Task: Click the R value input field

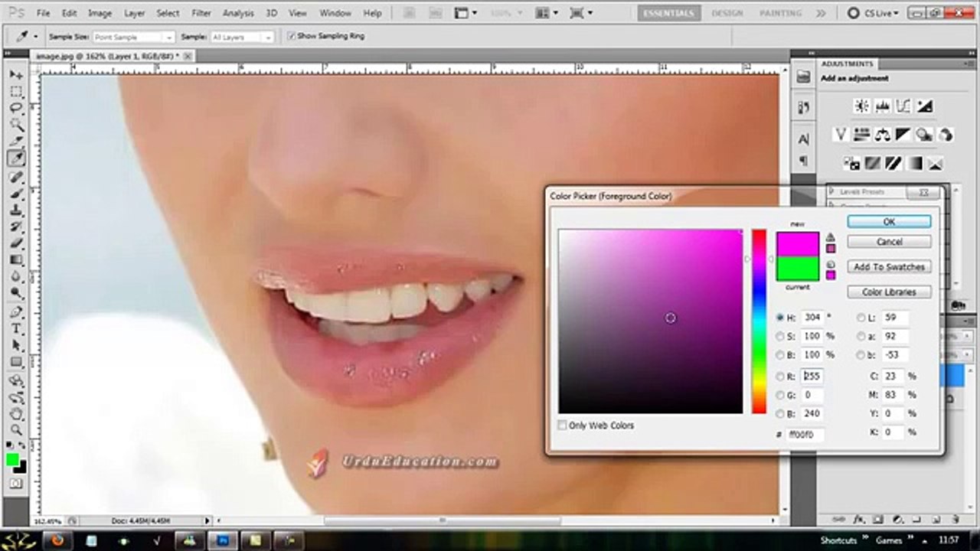Action: click(812, 377)
